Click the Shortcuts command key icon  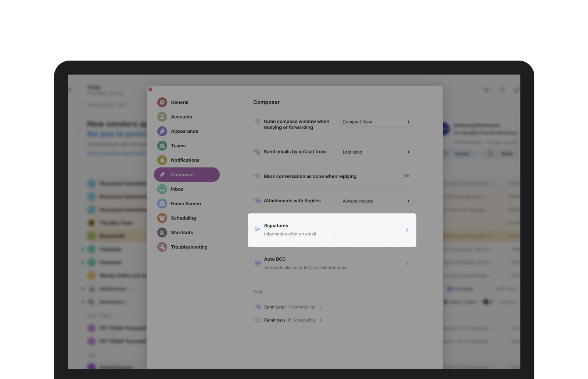click(x=162, y=232)
